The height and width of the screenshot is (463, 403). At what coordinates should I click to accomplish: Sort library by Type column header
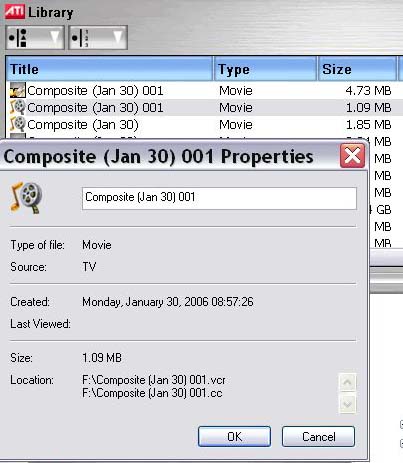[x=265, y=69]
